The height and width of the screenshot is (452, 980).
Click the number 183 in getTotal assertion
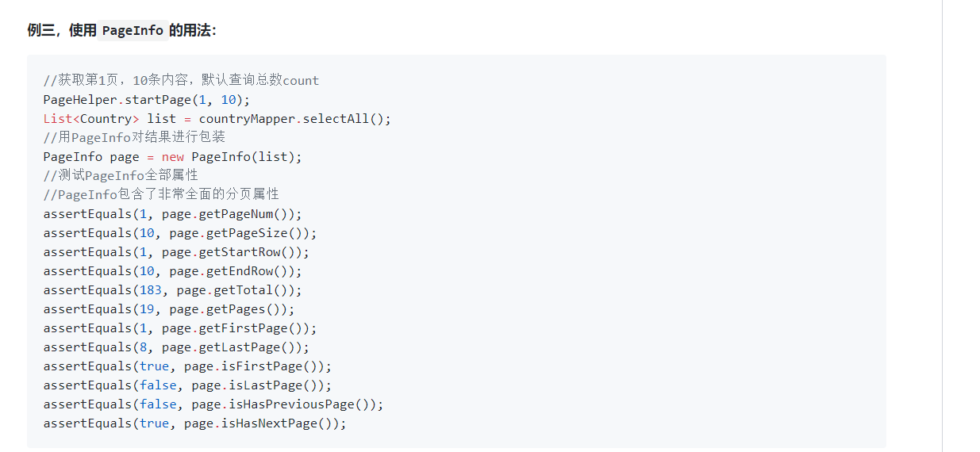150,290
